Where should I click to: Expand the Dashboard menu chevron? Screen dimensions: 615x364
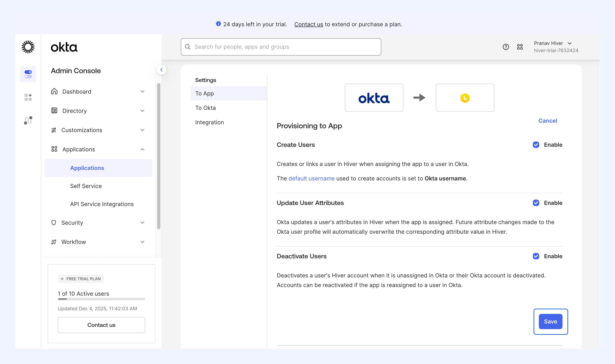tap(143, 91)
